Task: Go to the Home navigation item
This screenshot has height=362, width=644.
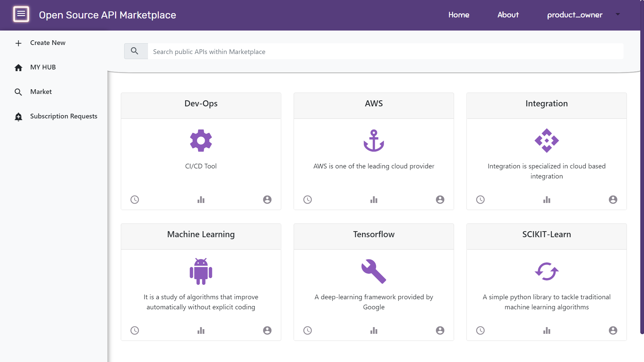Action: coord(459,15)
